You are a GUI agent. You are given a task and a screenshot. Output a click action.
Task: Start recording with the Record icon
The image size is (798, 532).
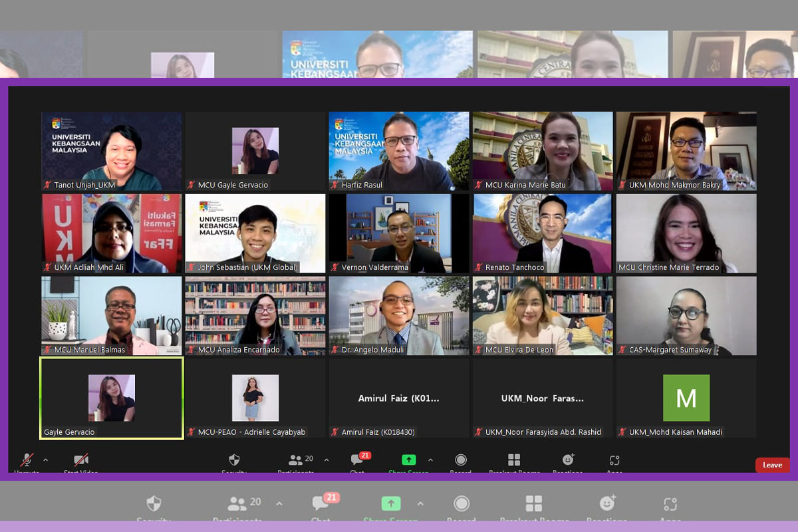(x=461, y=460)
